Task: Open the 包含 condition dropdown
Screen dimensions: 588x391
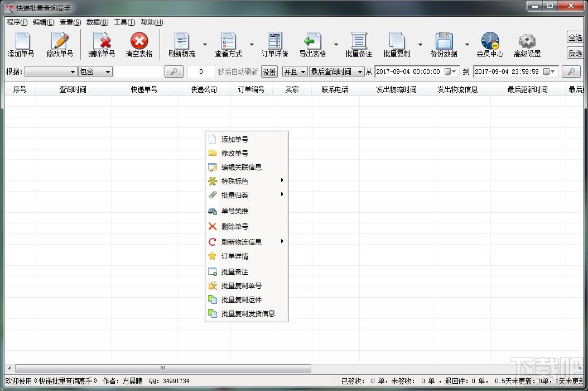Action: pos(95,71)
